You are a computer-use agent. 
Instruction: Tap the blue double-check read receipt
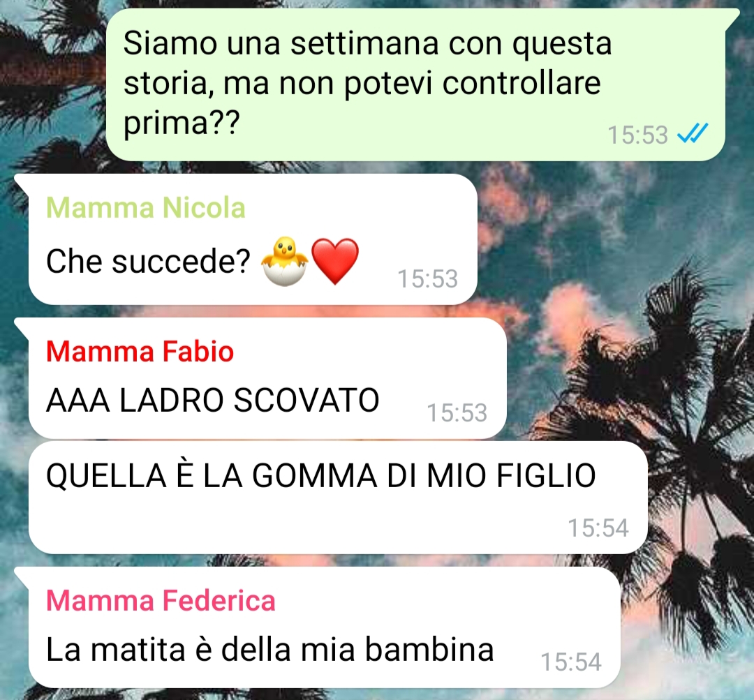click(x=693, y=134)
